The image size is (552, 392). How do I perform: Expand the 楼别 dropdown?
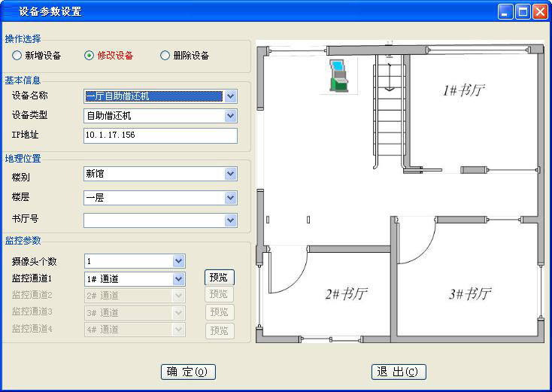coord(230,174)
